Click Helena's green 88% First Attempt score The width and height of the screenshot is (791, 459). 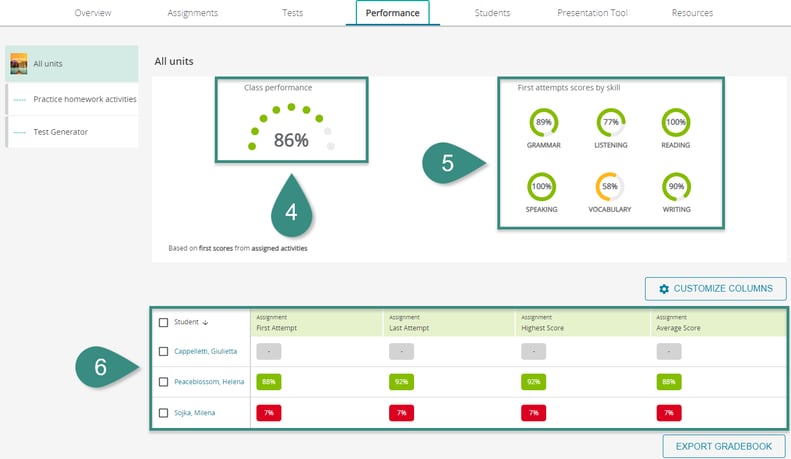pos(268,381)
